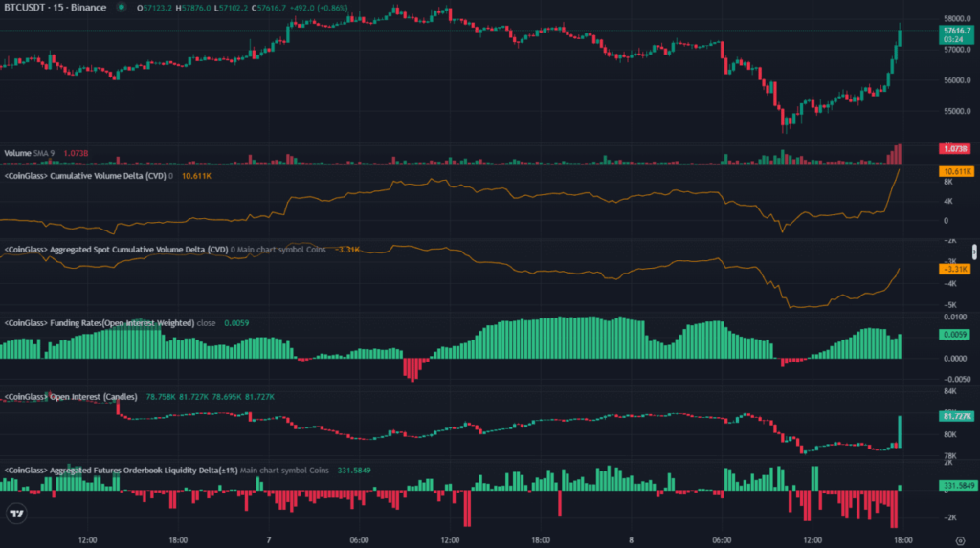Click the close value C57616.7 in header

tap(269, 8)
